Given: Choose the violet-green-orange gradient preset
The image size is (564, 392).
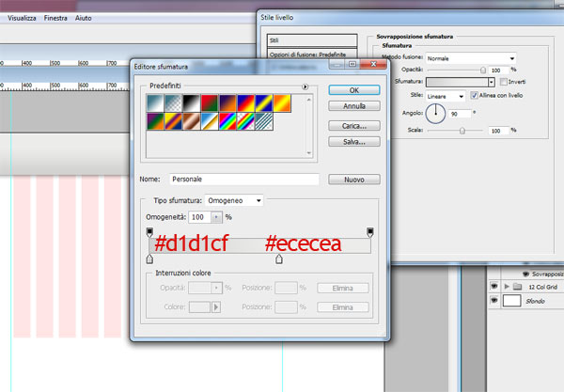Looking at the screenshot, I should [x=155, y=121].
